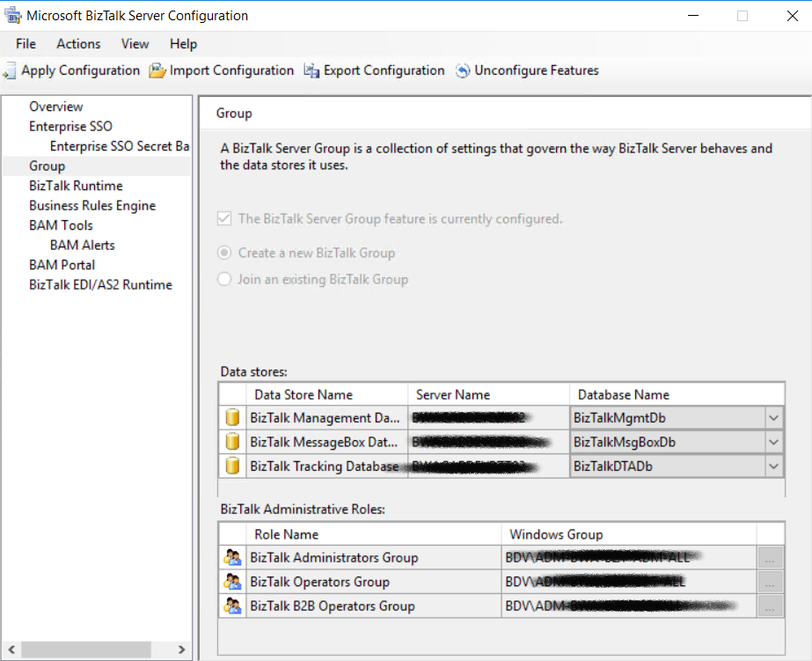
Task: Click the browse button for BizTalk B2B Operators Group
Action: 770,606
